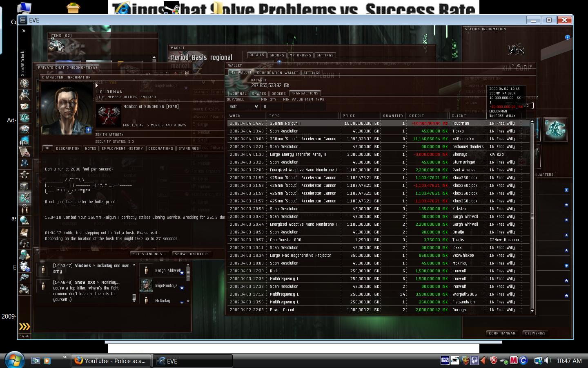This screenshot has height=368, width=588.
Task: Click the blue plus on Liquorman's portrait
Action: point(88,130)
